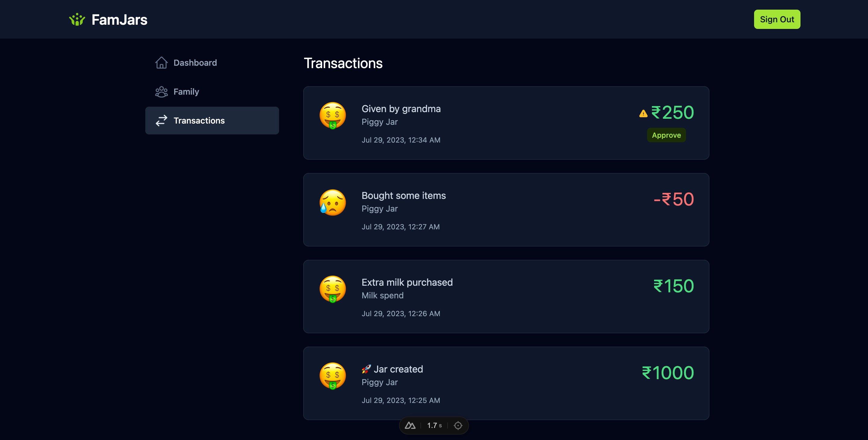Viewport: 868px width, 440px height.
Task: Click the FamJars brand name link
Action: pos(119,20)
